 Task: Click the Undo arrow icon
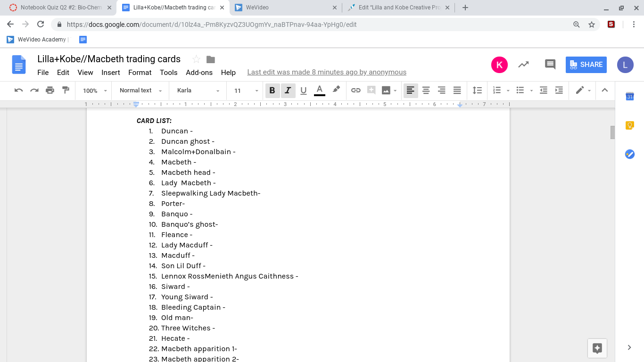click(19, 90)
